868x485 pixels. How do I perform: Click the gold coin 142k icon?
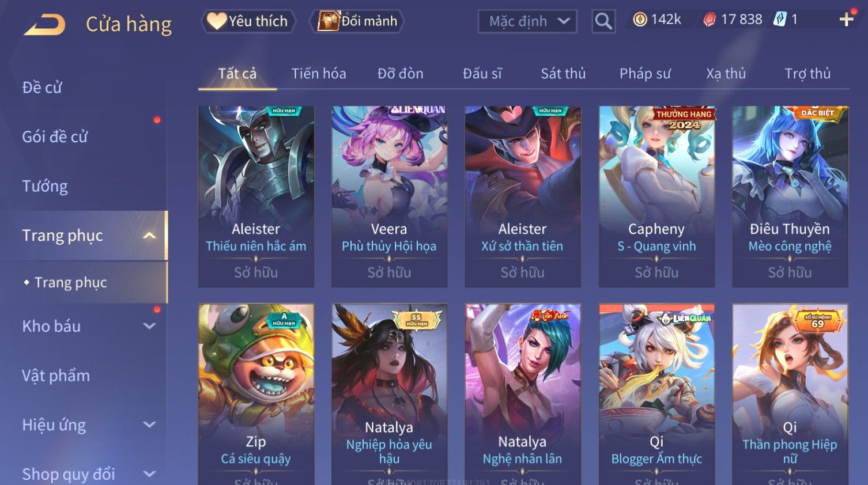640,20
